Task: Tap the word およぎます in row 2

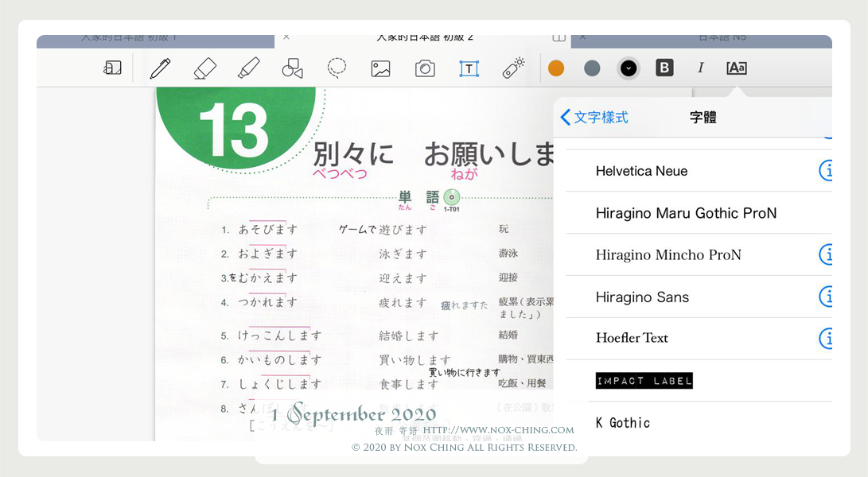Action: [268, 254]
